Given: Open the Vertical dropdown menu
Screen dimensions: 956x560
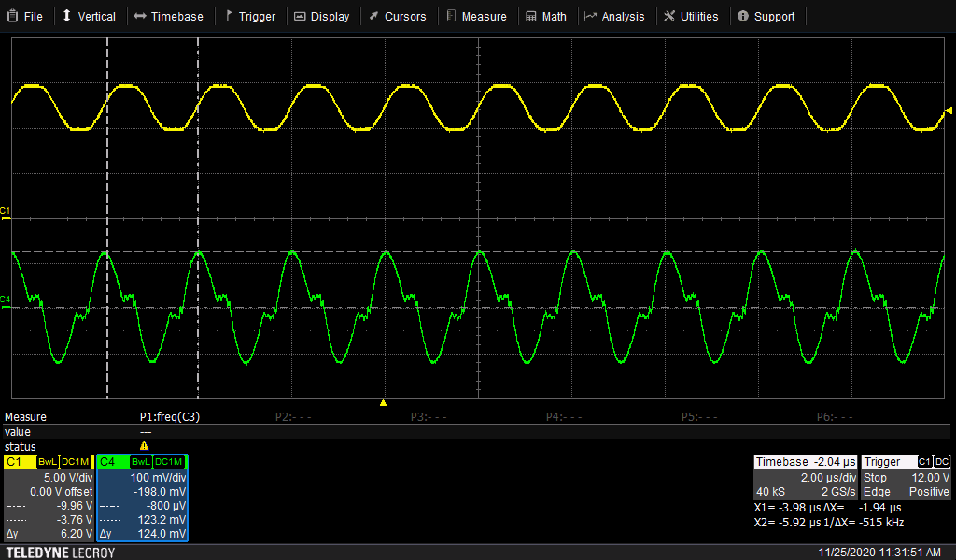Looking at the screenshot, I should click(x=89, y=16).
